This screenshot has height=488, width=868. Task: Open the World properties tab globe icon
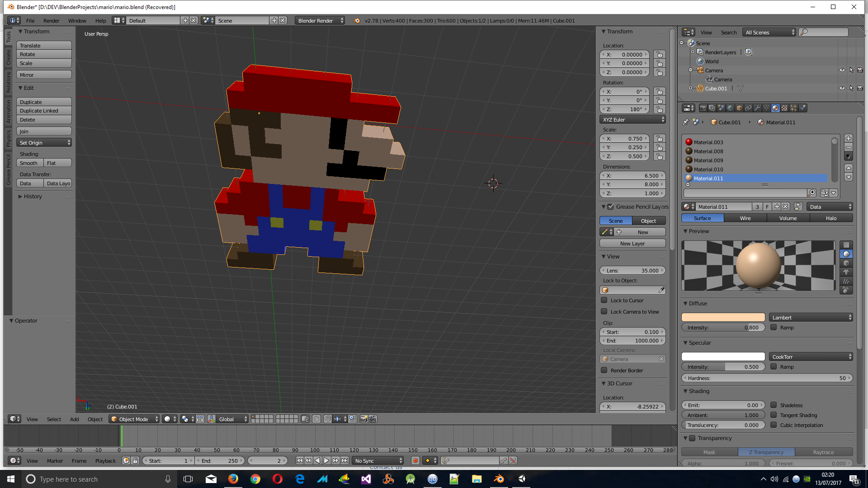(x=730, y=108)
